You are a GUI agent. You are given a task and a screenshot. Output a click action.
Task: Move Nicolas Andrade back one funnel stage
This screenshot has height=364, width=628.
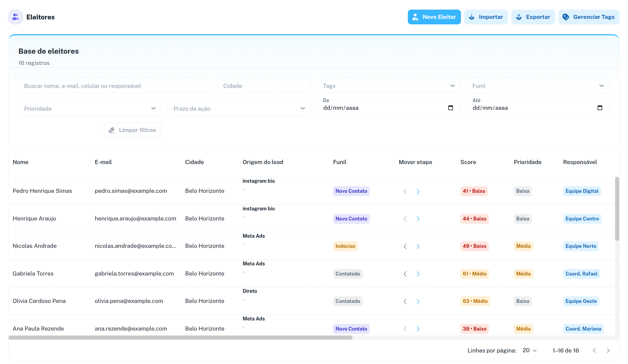405,246
